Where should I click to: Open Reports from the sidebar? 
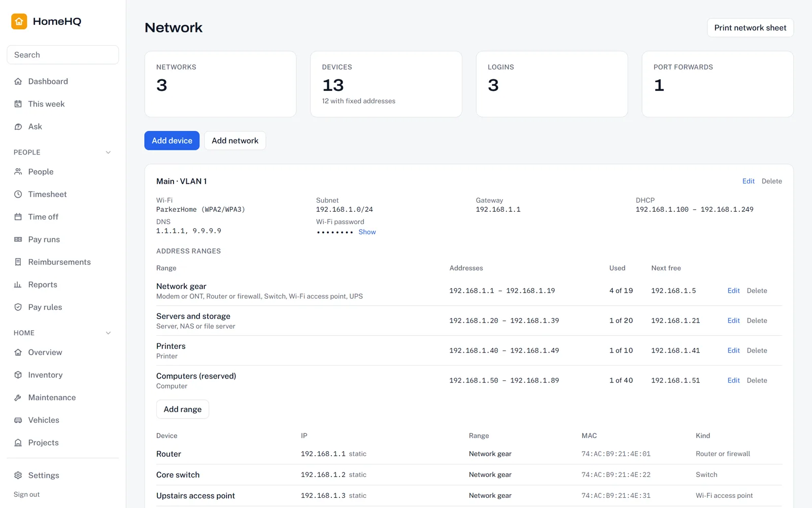[63, 284]
